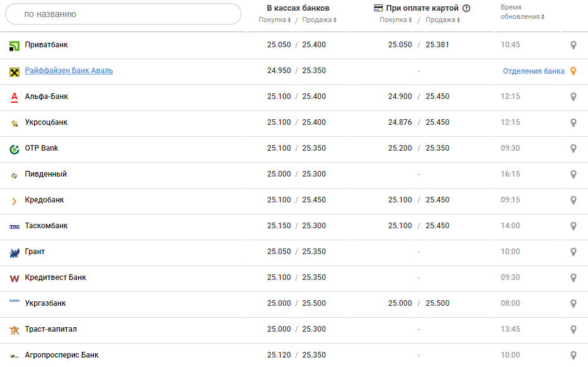
Task: Click the help question mark icon
Action: 466,8
